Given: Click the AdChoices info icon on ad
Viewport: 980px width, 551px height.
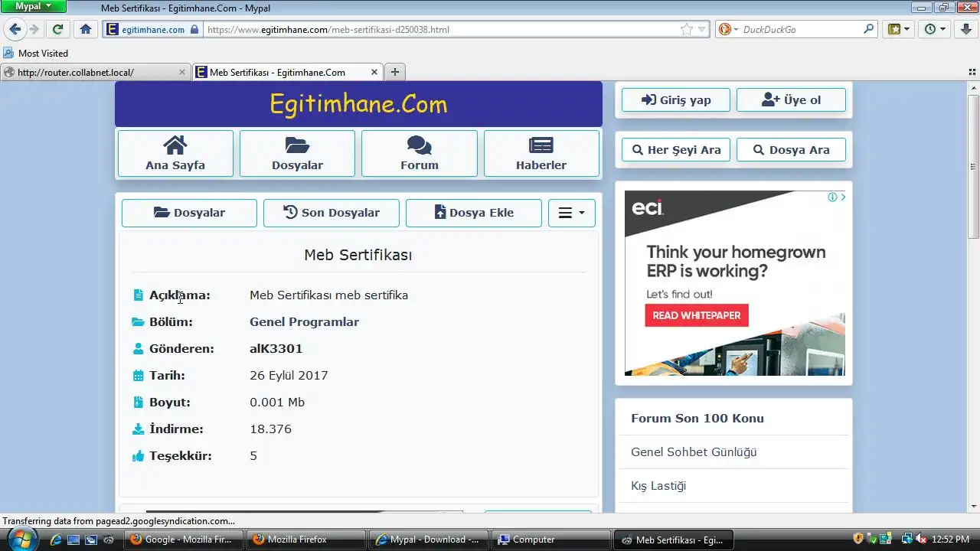Looking at the screenshot, I should point(832,197).
